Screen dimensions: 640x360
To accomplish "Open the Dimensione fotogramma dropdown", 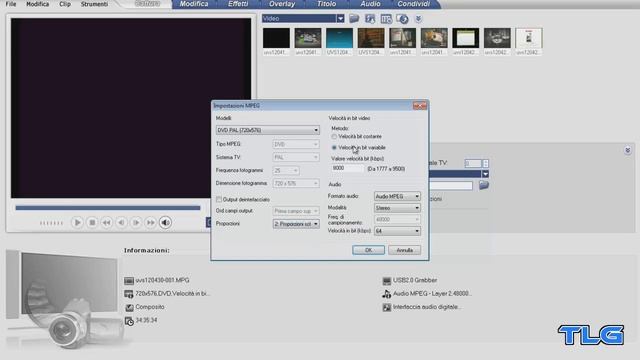I will pos(296,183).
